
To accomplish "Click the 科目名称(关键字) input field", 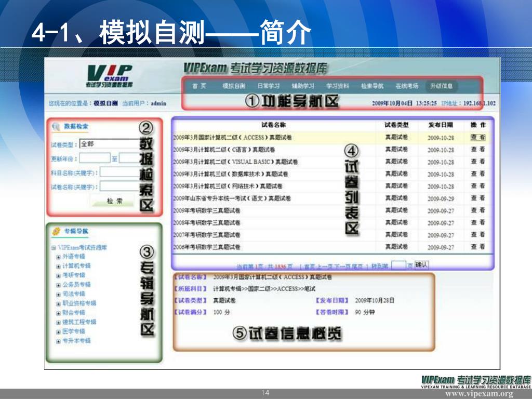I will coord(120,172).
